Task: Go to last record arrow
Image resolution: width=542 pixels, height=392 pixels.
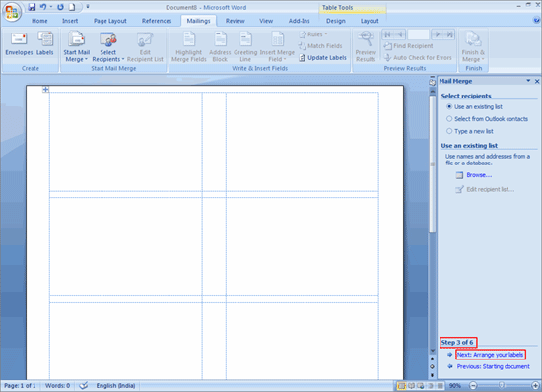Action: point(449,34)
